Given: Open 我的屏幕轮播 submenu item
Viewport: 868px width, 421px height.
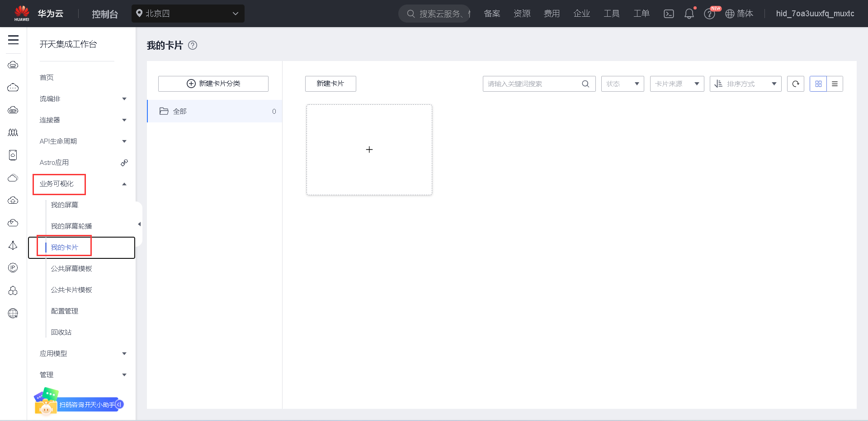Looking at the screenshot, I should pos(71,226).
